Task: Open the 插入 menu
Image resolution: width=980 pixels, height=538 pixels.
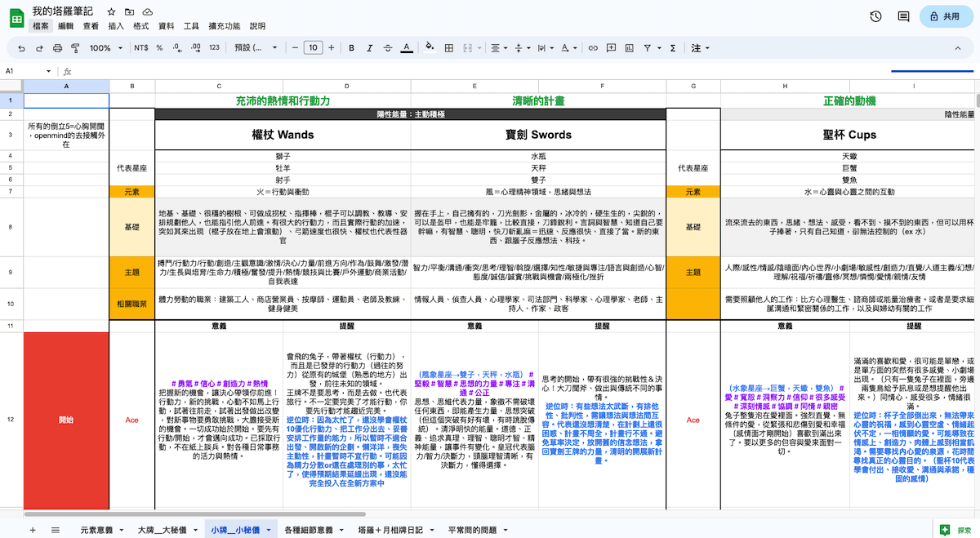Action: [x=116, y=26]
